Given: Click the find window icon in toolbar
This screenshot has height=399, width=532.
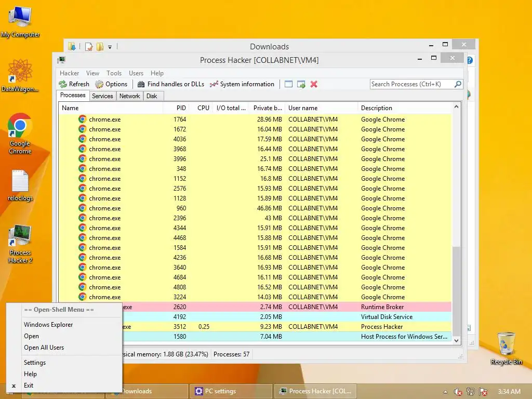Looking at the screenshot, I should (288, 84).
